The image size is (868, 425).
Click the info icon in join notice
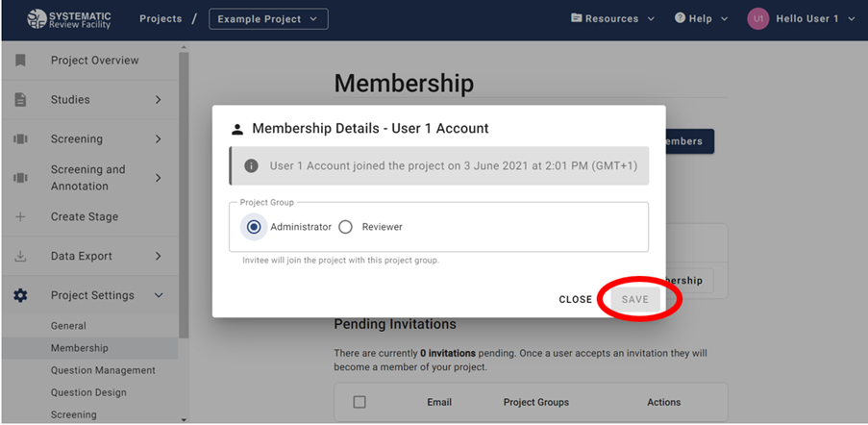point(252,165)
